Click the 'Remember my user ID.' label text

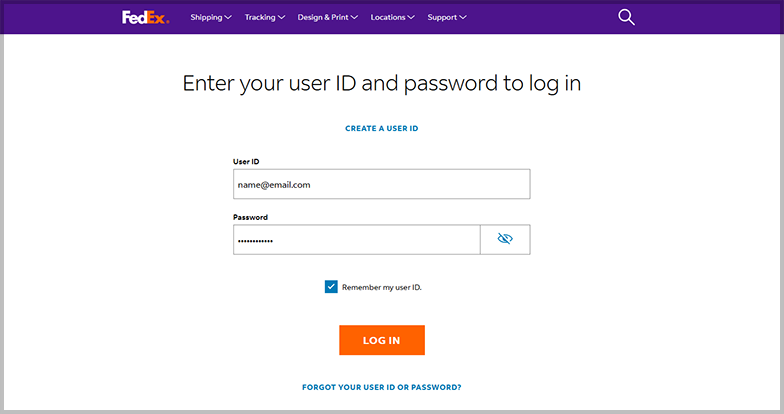382,287
